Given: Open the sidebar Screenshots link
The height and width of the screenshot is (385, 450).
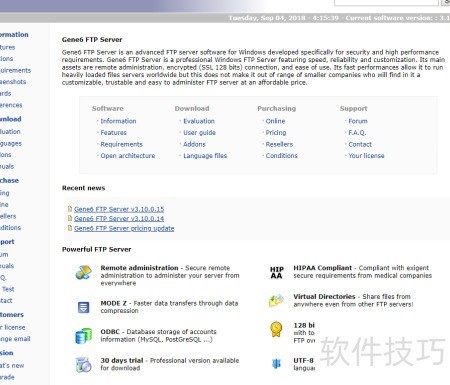Looking at the screenshot, I should click(x=13, y=82).
